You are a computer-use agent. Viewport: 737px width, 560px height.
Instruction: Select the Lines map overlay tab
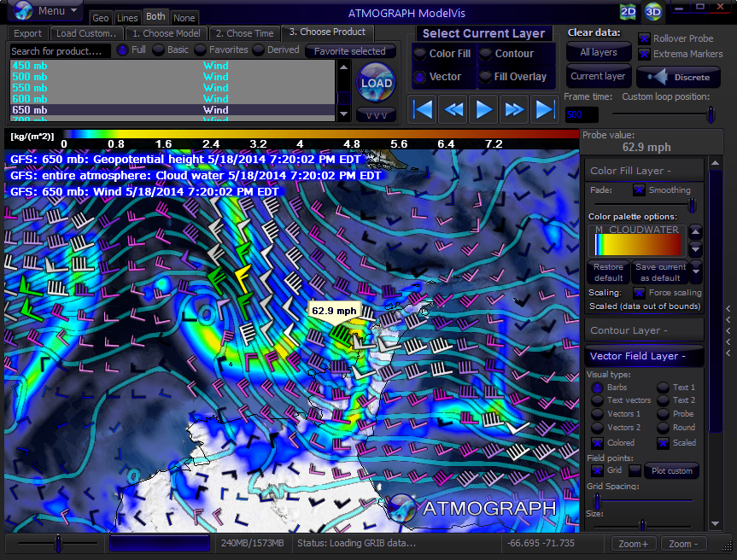tap(127, 18)
